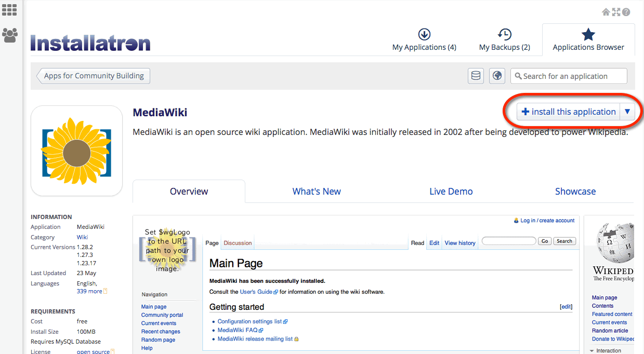Click Contents link in Wikipedia sidebar

tap(602, 306)
